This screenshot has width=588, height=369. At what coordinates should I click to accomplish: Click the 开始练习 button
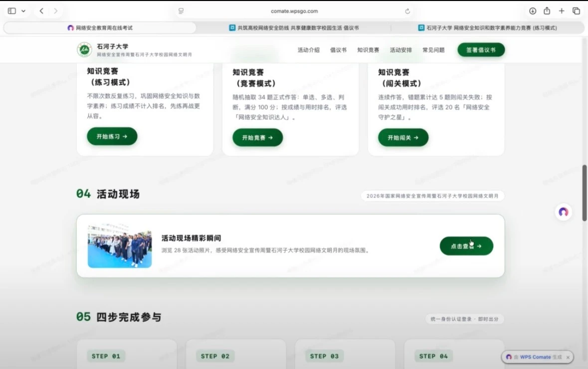pyautogui.click(x=112, y=136)
